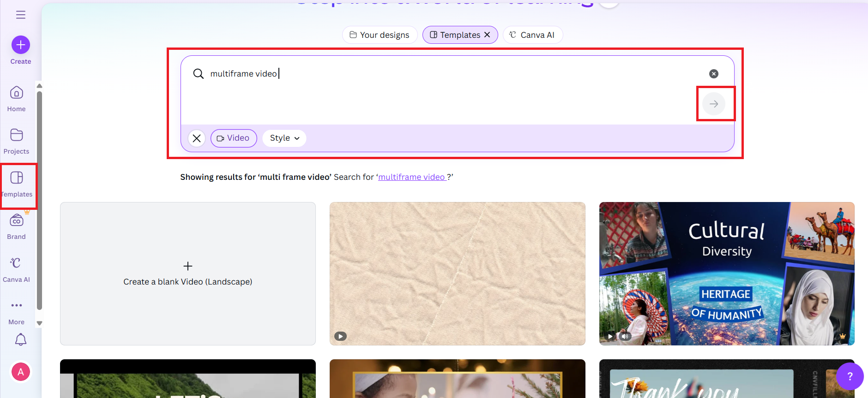This screenshot has height=398, width=868.
Task: Submit search with arrow button
Action: click(x=714, y=104)
